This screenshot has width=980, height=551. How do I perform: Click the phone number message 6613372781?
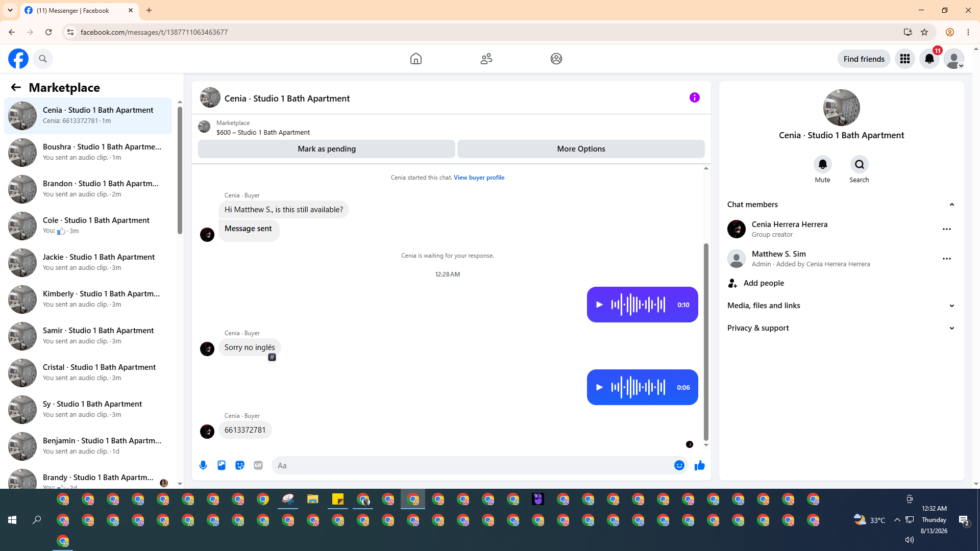pos(245,430)
